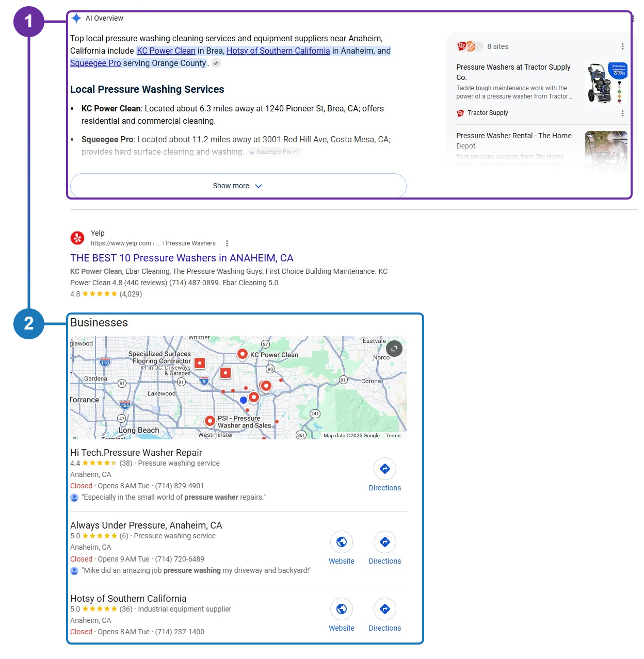Click the Businesses section heading
644x659 pixels.
point(99,323)
